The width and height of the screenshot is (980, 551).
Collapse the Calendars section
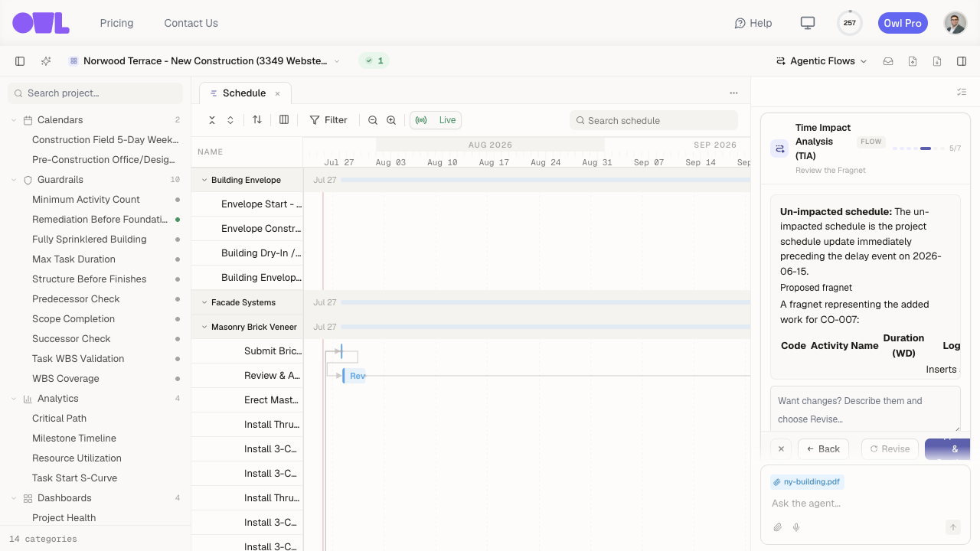tap(14, 120)
